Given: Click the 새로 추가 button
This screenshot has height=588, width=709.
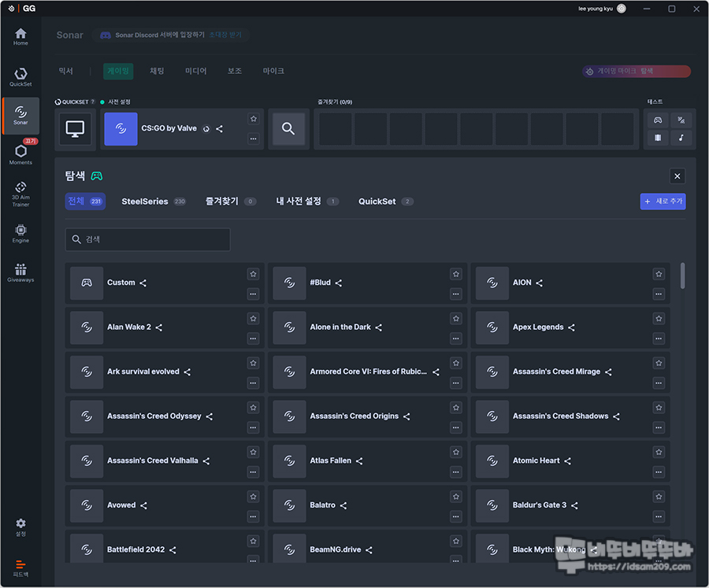Looking at the screenshot, I should coord(663,202).
